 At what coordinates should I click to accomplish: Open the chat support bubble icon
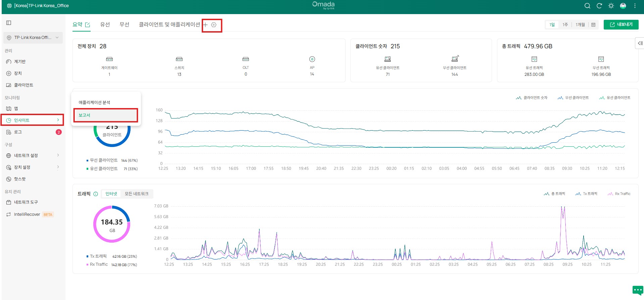point(637,290)
